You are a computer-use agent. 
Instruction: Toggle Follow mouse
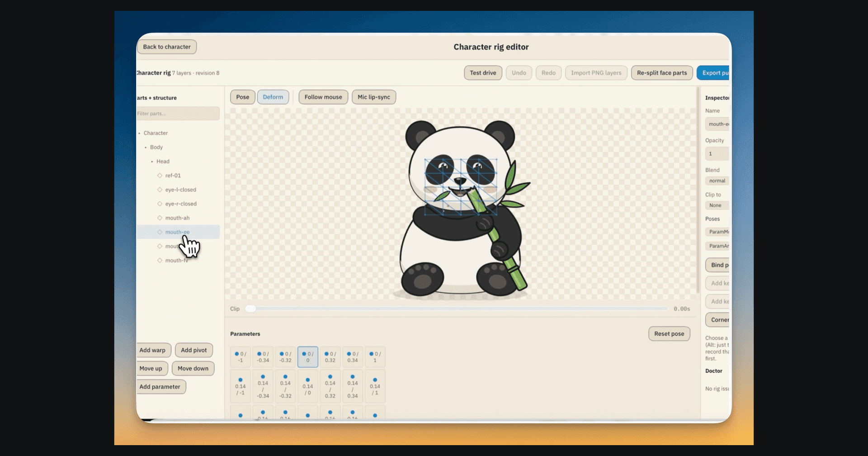click(323, 97)
